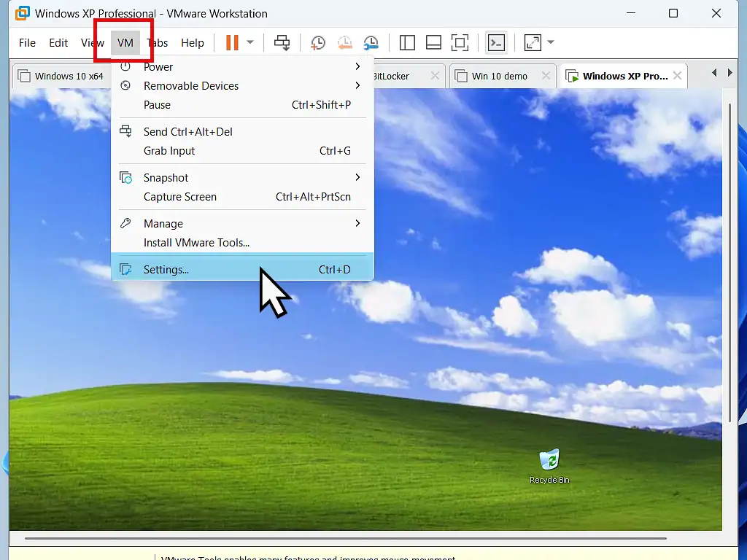The image size is (747, 560).
Task: Click the horizontal scrollbar below the VM
Action: [345, 539]
